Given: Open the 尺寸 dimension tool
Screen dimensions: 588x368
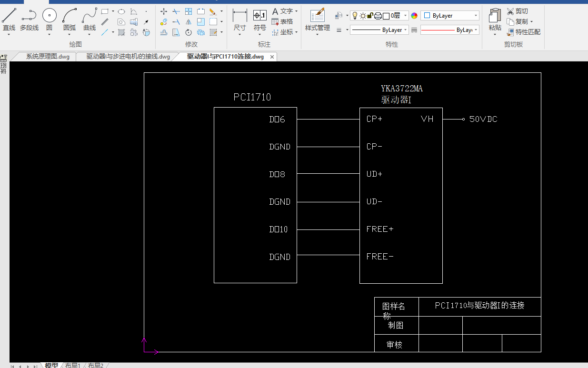Looking at the screenshot, I should click(240, 20).
